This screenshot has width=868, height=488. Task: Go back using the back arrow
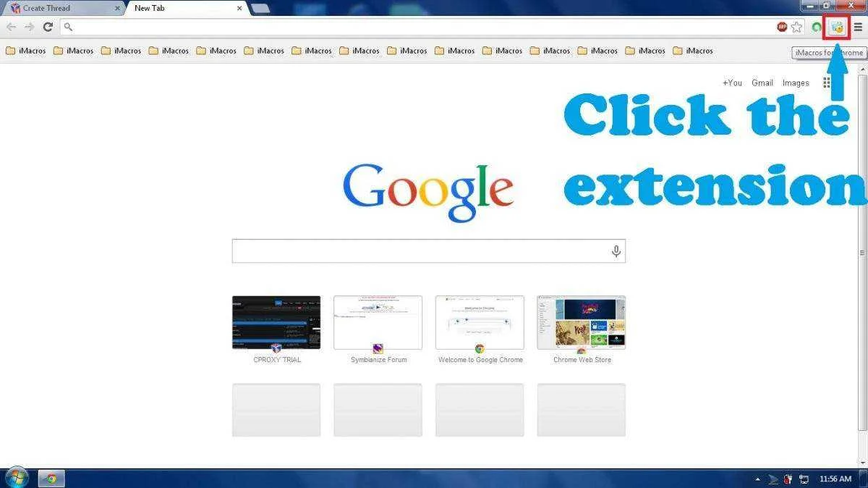click(x=11, y=27)
